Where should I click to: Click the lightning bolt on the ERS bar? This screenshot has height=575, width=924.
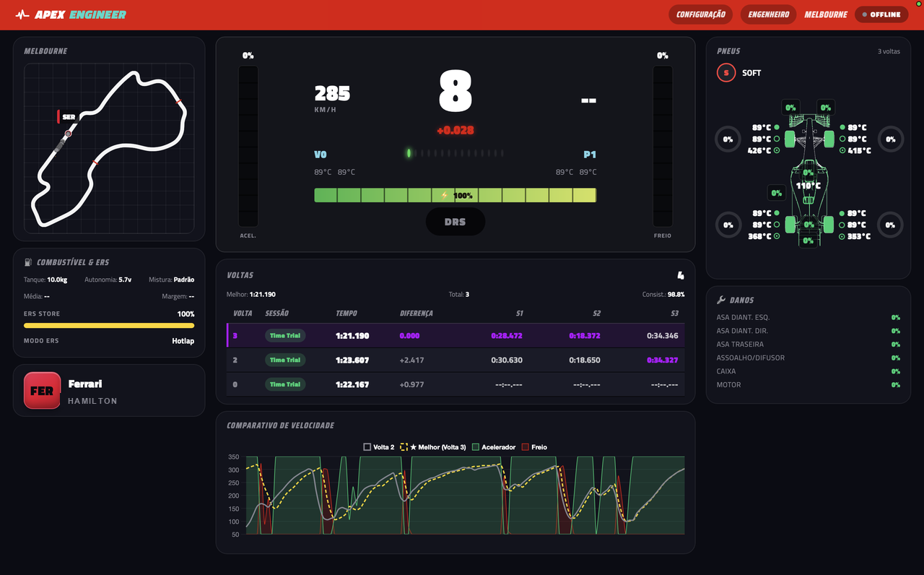(x=445, y=196)
